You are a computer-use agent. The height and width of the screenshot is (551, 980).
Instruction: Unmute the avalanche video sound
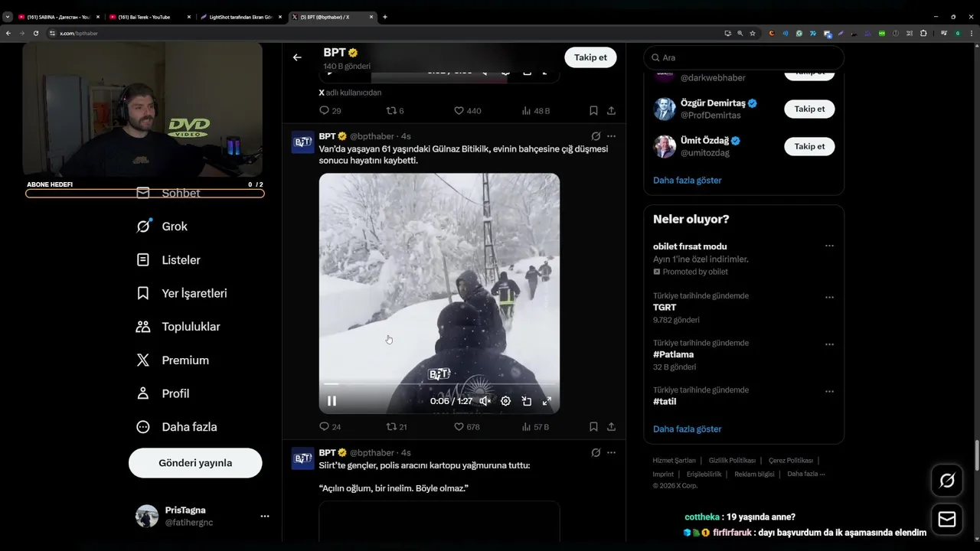point(485,401)
